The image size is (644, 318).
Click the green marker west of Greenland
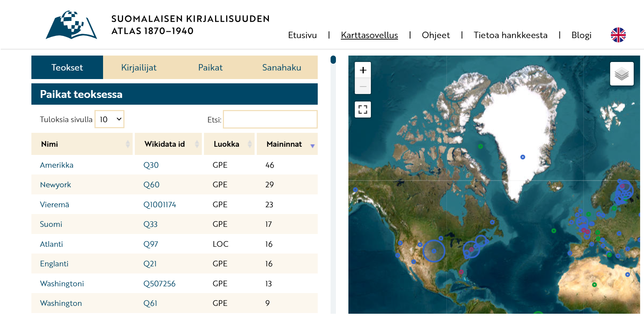tap(480, 146)
